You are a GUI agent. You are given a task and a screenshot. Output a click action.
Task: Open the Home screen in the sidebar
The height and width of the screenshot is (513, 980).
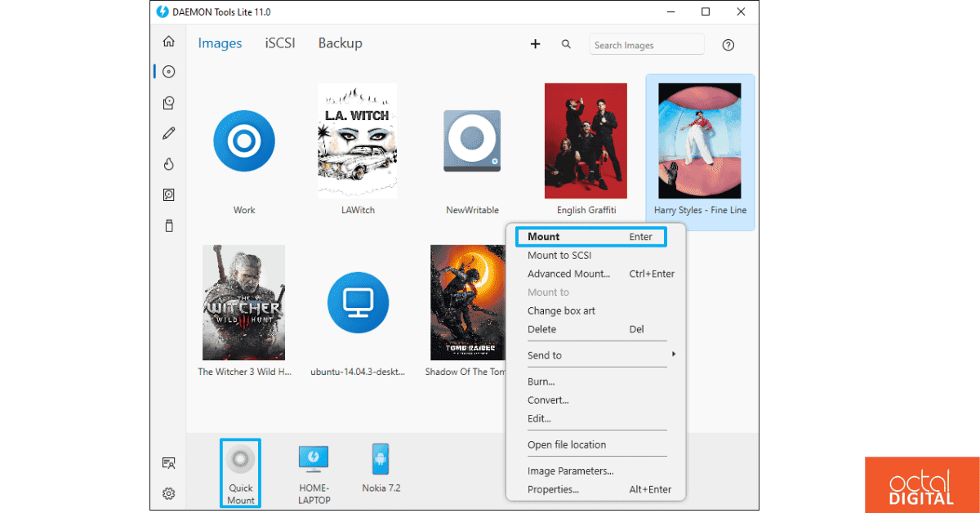tap(168, 40)
